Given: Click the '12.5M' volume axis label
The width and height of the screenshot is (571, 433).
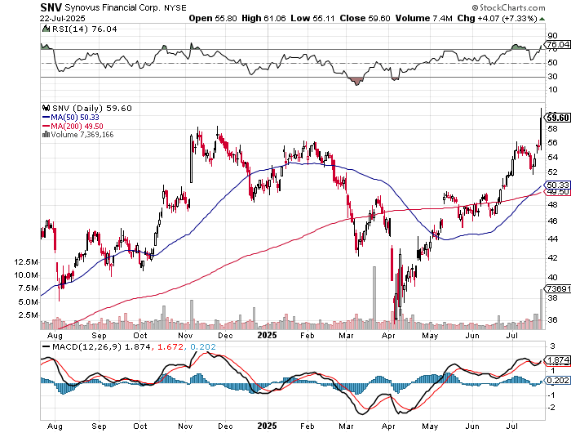Looking at the screenshot, I should [x=26, y=262].
